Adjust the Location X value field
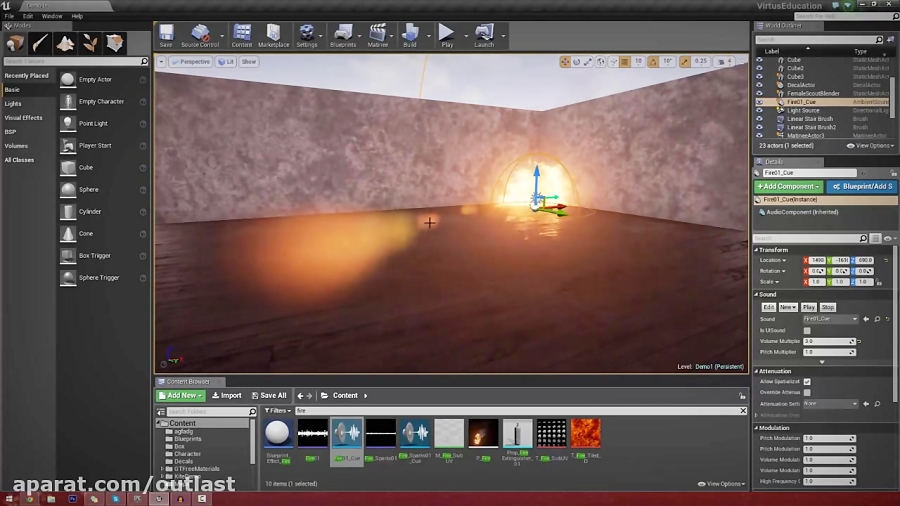 pos(817,260)
